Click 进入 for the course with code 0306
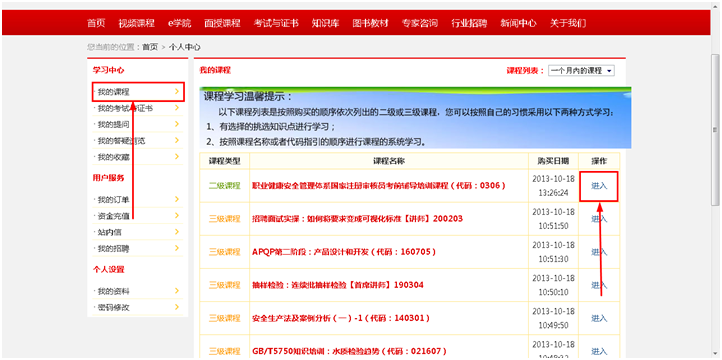 (599, 186)
